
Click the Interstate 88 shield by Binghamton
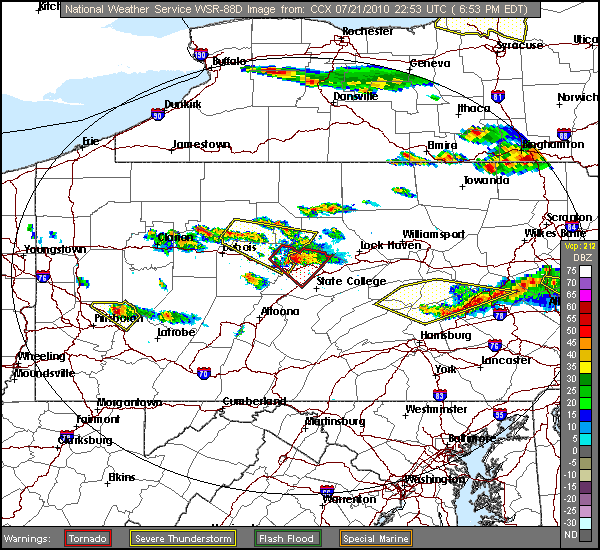pos(564,133)
